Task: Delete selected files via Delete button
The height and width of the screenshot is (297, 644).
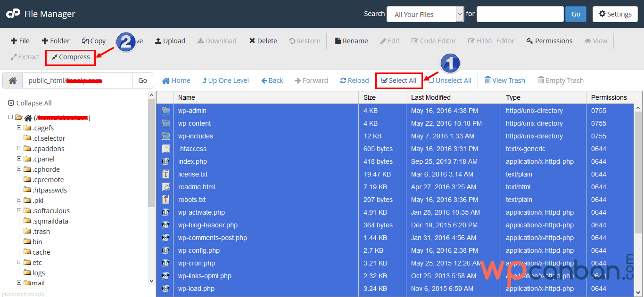Action: tap(263, 41)
